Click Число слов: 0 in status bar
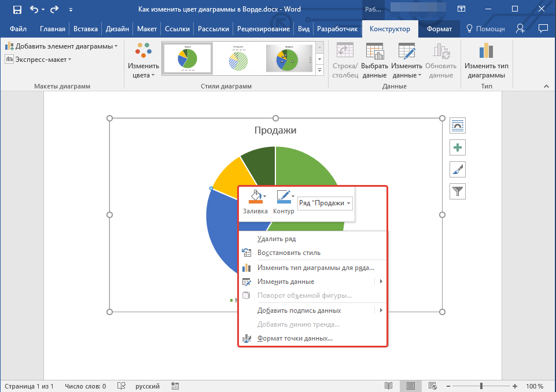The image size is (556, 392). coord(86,386)
